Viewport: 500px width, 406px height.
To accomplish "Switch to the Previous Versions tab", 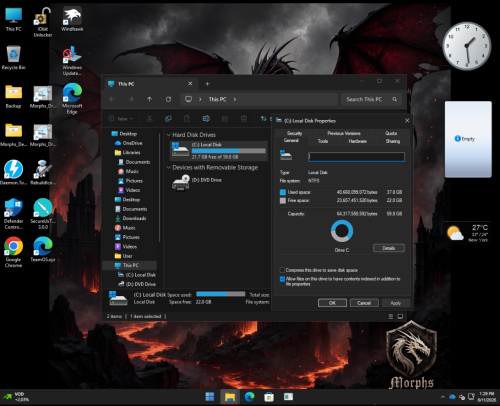I will [x=344, y=133].
